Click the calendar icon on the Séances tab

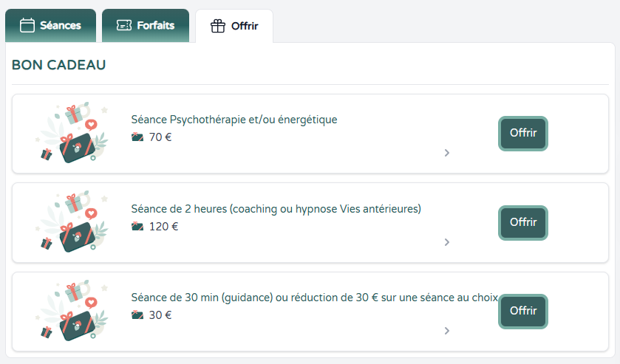(x=27, y=26)
